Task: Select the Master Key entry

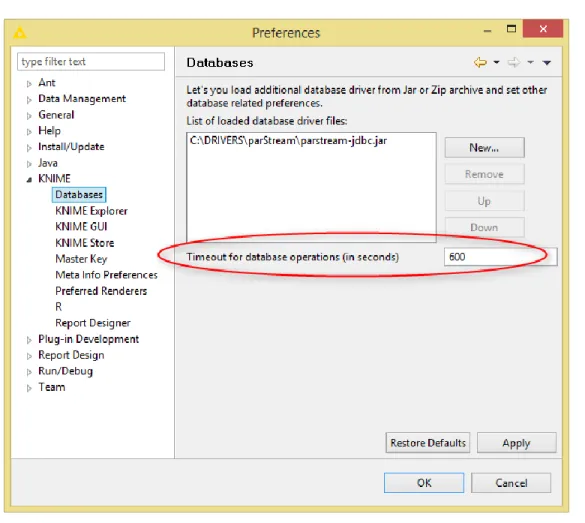Action: (x=81, y=259)
